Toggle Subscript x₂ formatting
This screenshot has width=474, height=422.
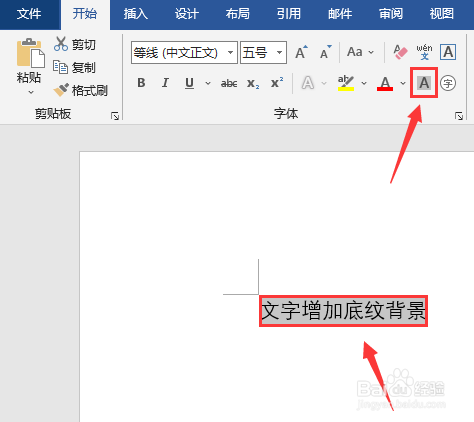click(x=253, y=83)
